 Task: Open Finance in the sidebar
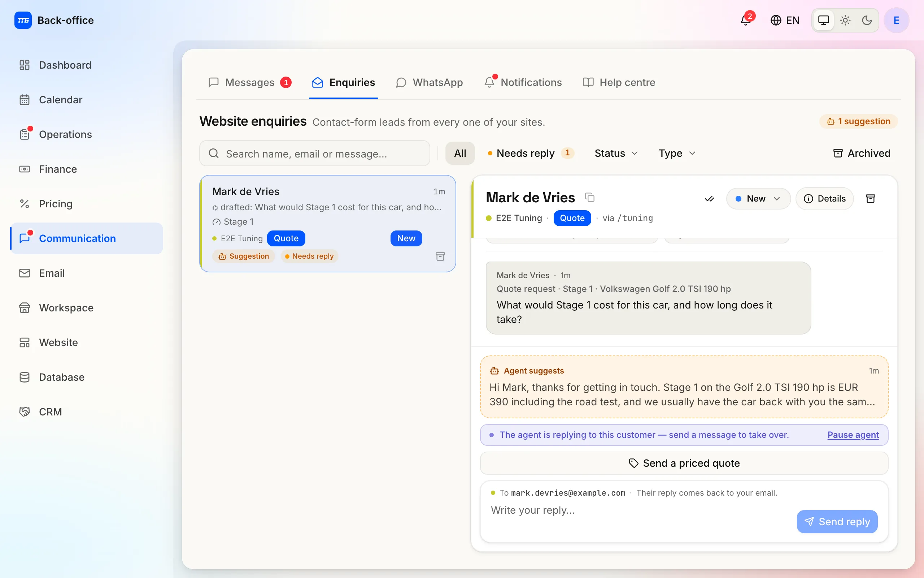[x=87, y=169]
